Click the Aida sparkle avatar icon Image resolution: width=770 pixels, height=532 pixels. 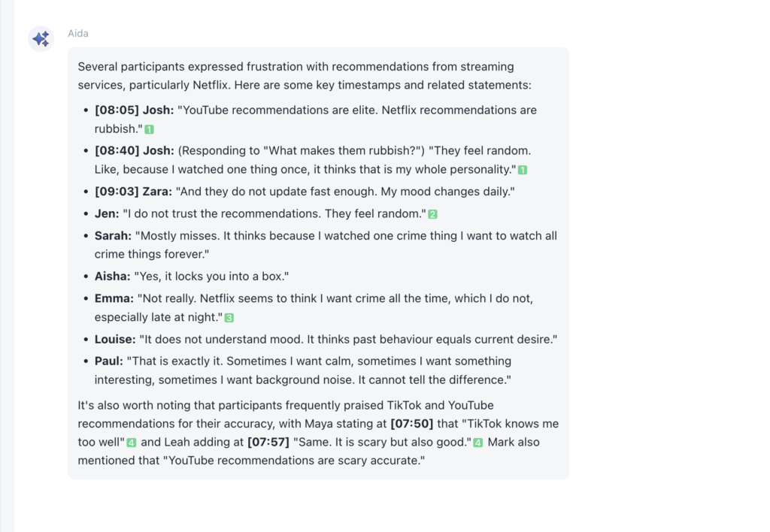pos(41,38)
